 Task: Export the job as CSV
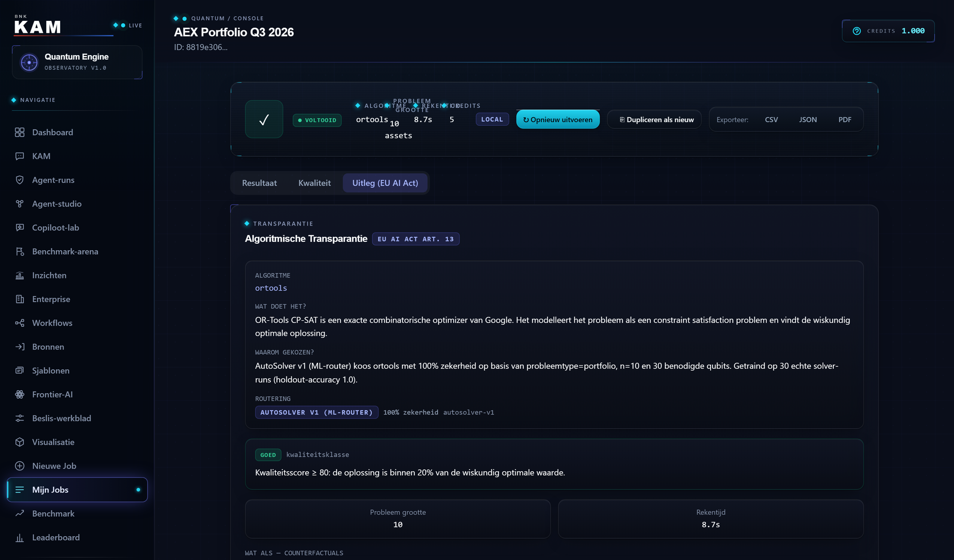[x=771, y=120]
